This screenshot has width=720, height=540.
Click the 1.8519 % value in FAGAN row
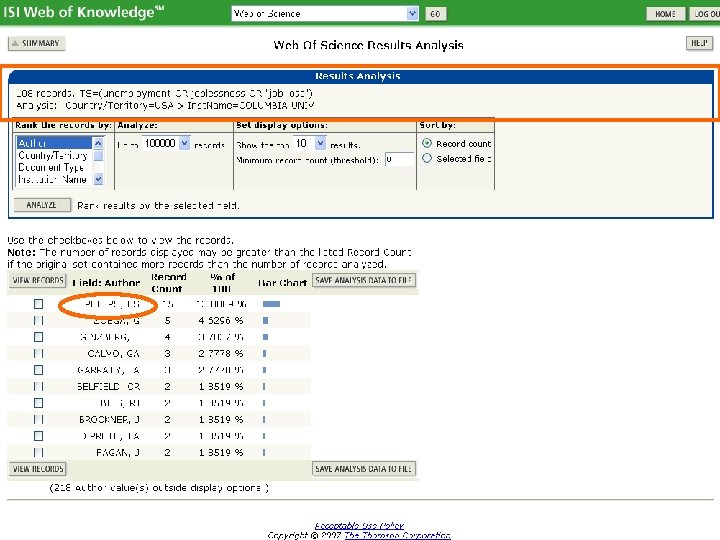point(221,453)
